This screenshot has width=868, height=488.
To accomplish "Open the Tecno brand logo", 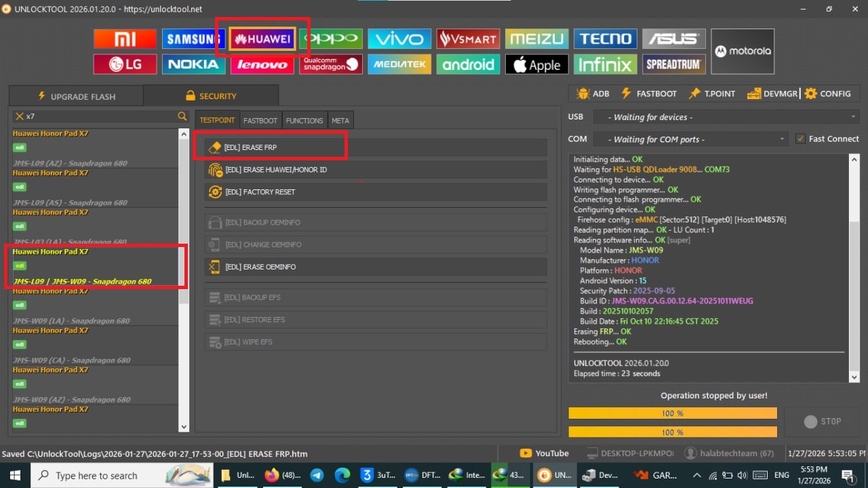I will 606,39.
